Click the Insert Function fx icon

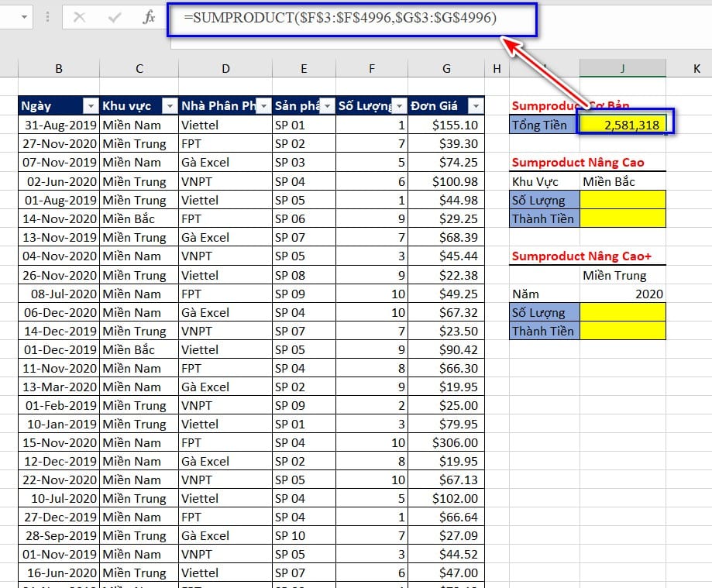tap(149, 17)
